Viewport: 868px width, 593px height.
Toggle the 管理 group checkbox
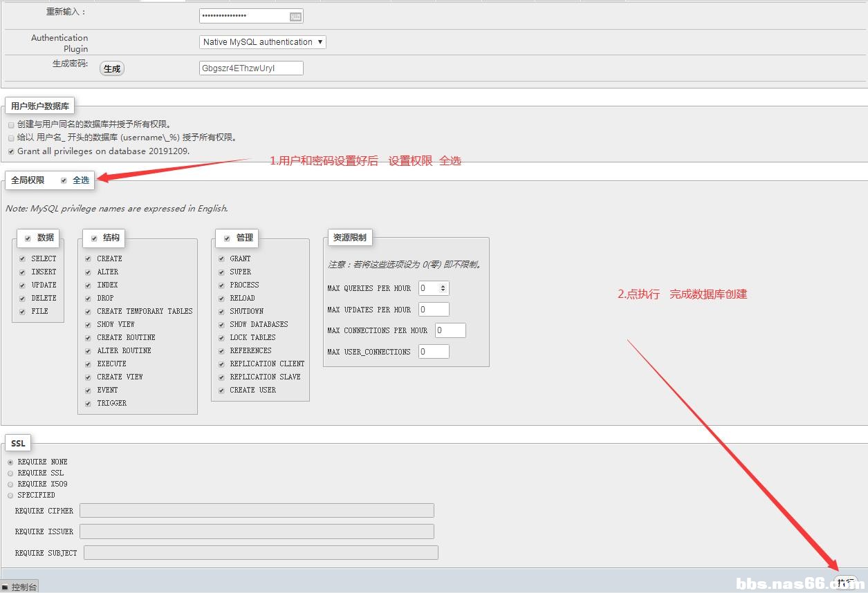tap(227, 238)
